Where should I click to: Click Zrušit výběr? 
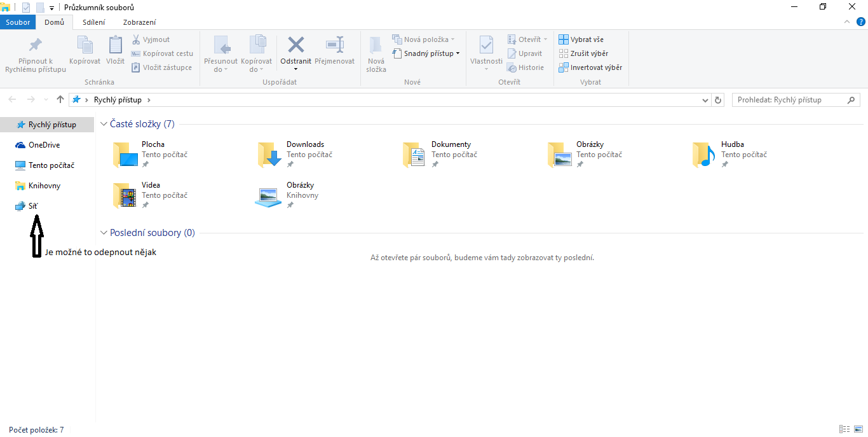pyautogui.click(x=583, y=53)
